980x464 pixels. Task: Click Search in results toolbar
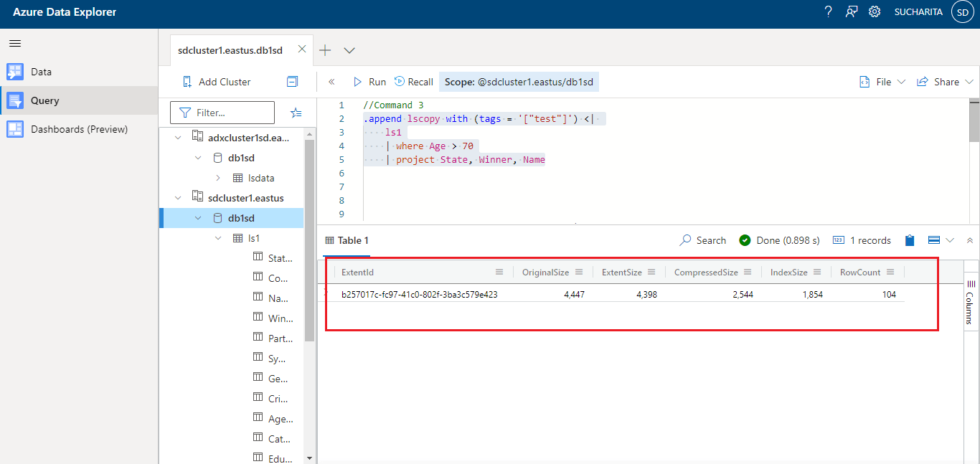[703, 240]
